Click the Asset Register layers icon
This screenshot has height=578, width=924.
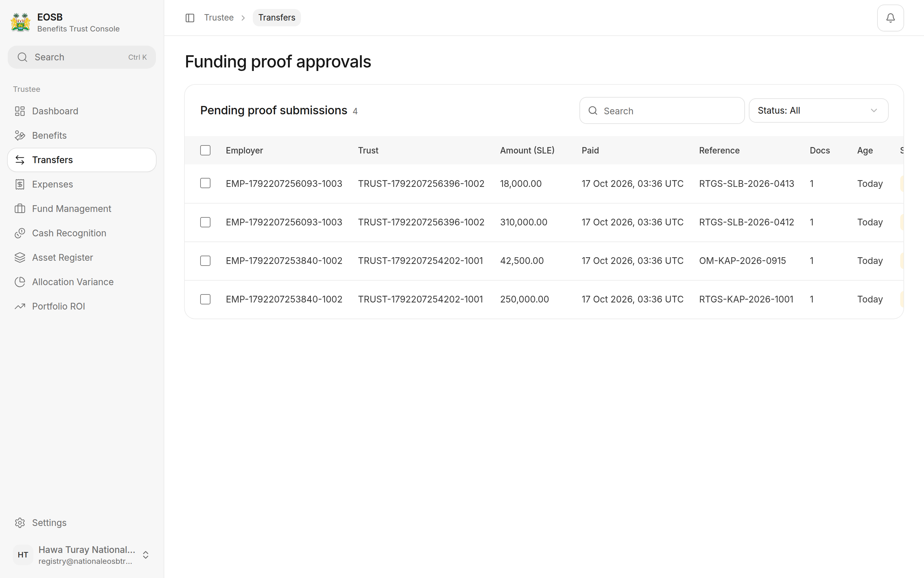20,258
